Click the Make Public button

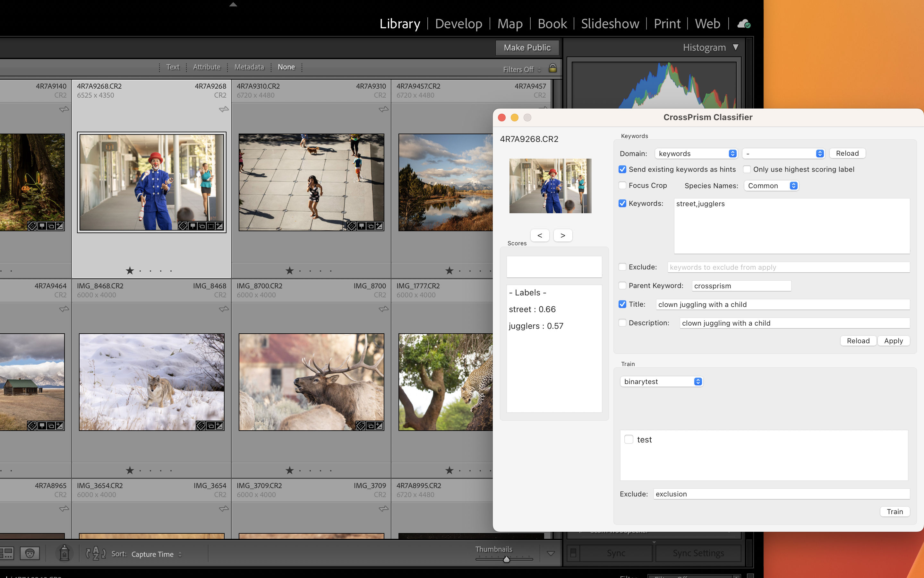(x=527, y=48)
